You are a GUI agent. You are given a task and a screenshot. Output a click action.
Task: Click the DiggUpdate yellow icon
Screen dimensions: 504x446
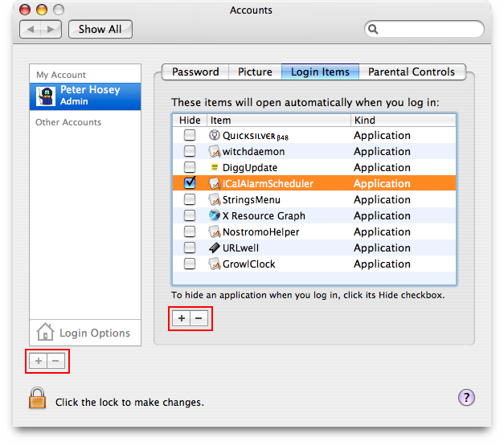click(215, 167)
